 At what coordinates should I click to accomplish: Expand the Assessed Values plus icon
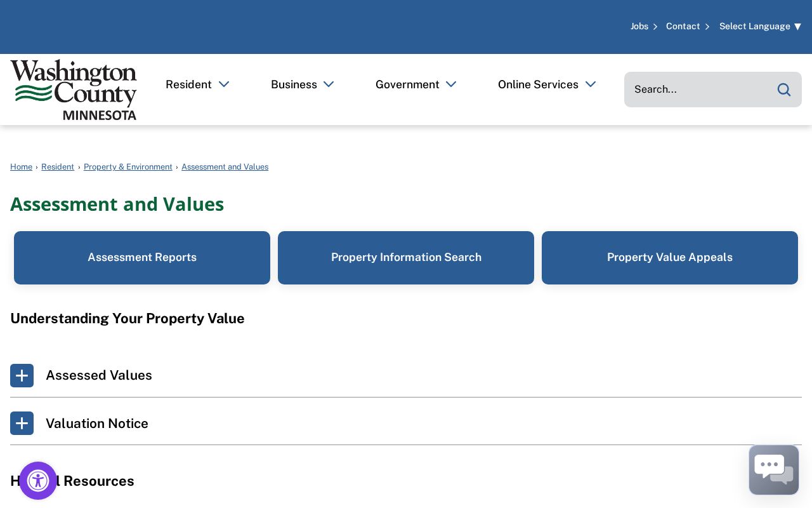click(22, 375)
